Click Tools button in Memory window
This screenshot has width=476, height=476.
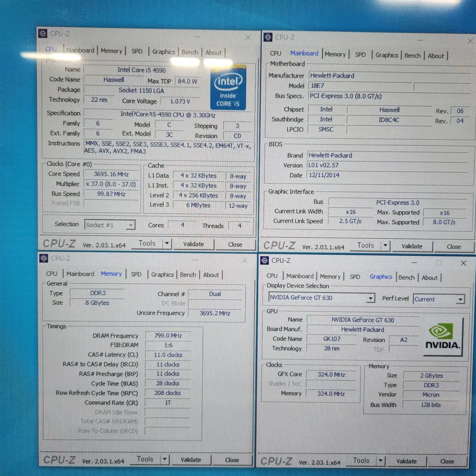(x=145, y=459)
